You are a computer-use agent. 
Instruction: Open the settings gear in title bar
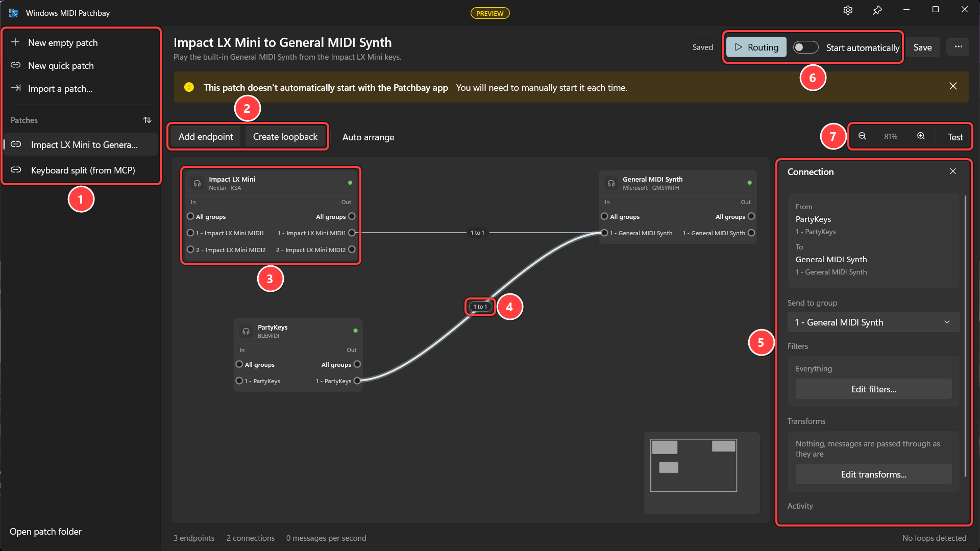coord(848,10)
